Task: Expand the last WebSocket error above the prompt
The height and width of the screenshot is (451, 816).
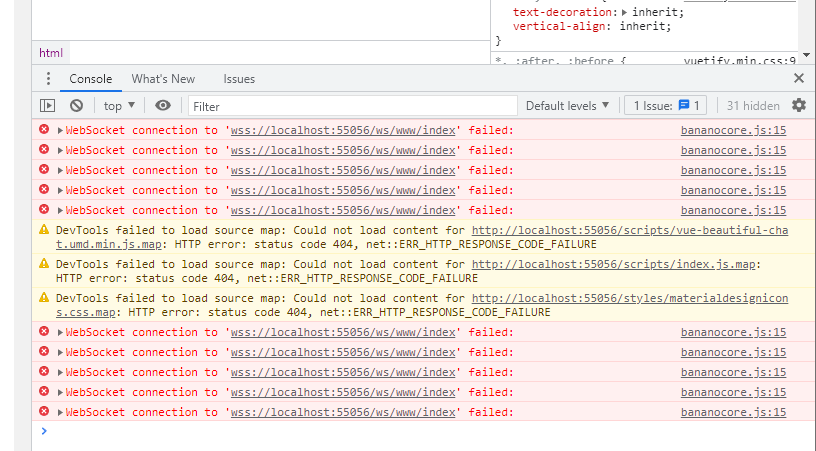Action: [x=60, y=413]
